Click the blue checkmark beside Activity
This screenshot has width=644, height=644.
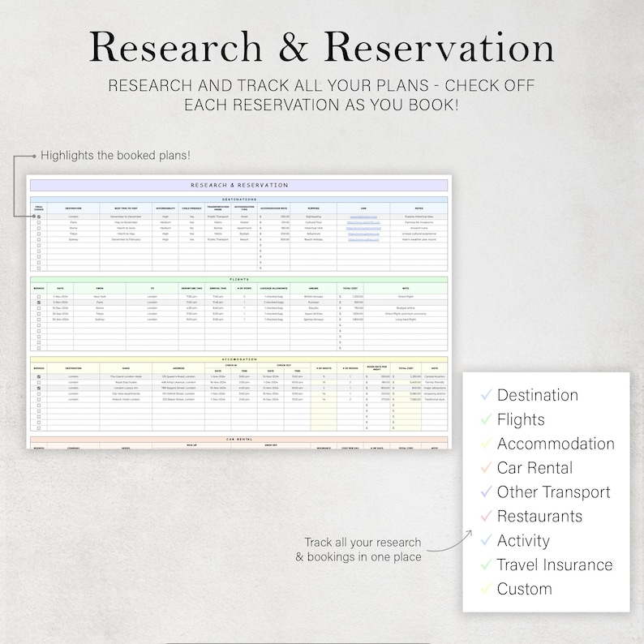pos(486,540)
